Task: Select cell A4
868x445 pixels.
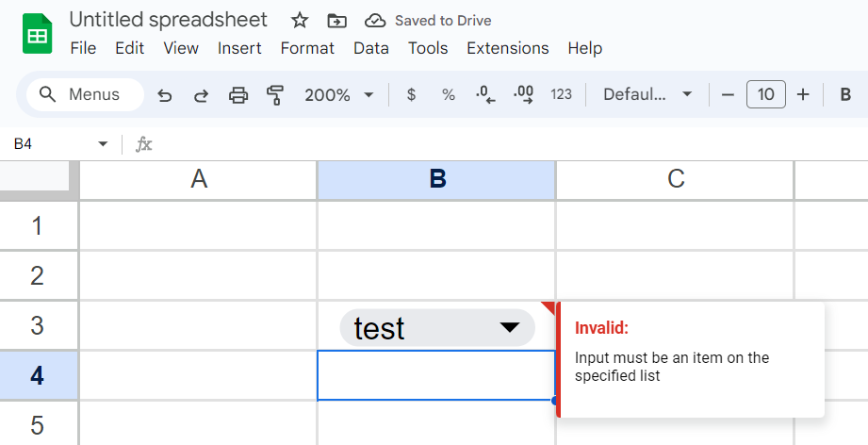Action: click(198, 375)
